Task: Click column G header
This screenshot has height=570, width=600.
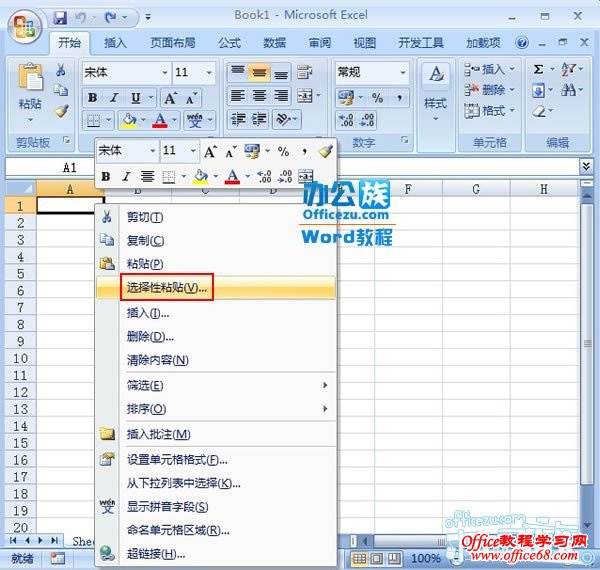Action: tap(476, 189)
